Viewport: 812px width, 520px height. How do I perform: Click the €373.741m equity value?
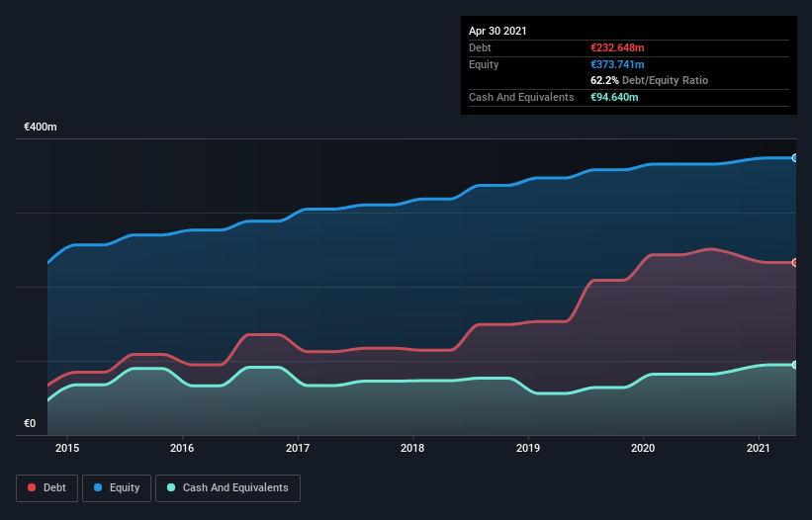tap(617, 64)
